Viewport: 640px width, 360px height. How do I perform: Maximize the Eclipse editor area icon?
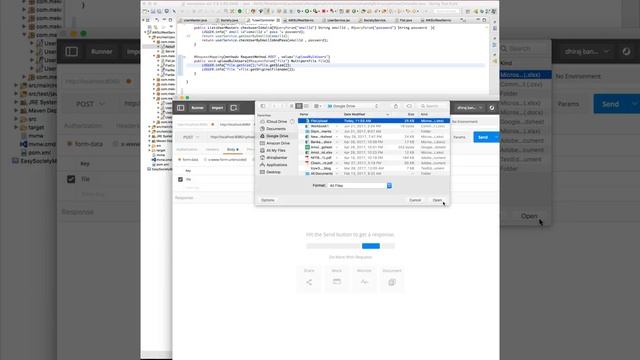click(x=484, y=20)
